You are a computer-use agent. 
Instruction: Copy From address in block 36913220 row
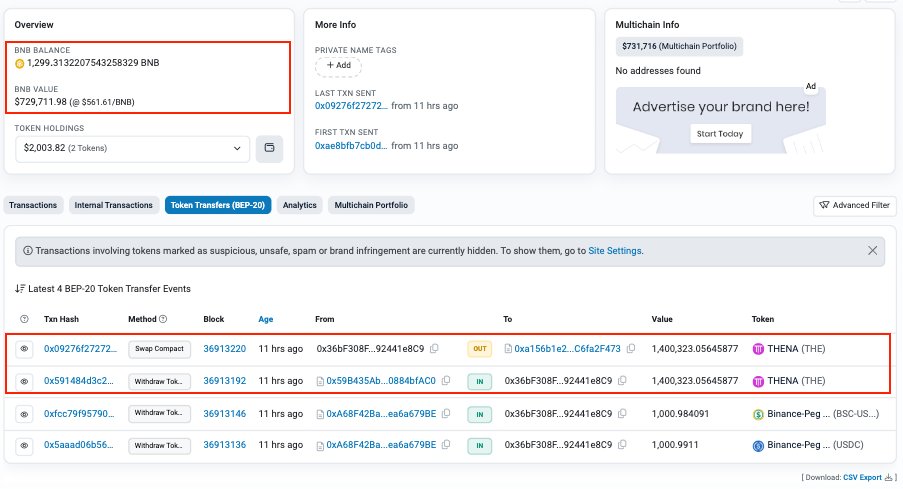click(x=434, y=348)
